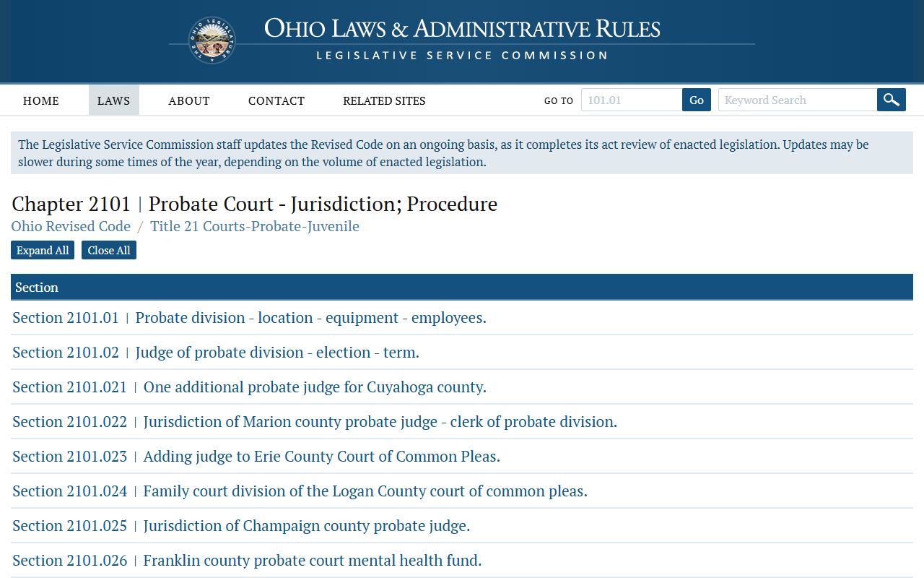Expand Section 2101.01 Probate division location
Viewport: 924px width, 578px height.
249,318
